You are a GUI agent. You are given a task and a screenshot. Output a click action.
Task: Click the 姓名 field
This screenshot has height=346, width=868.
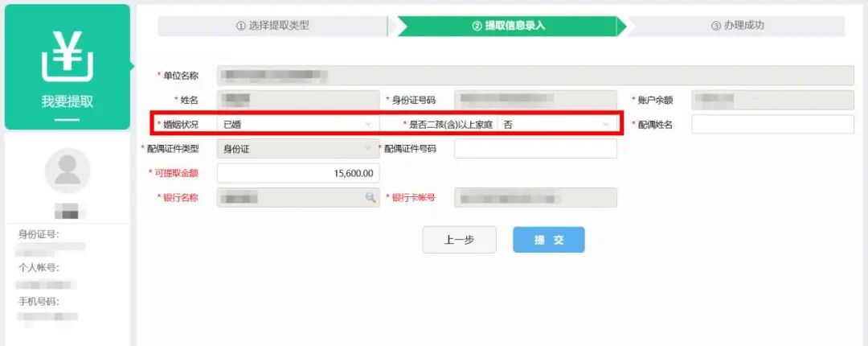point(298,100)
